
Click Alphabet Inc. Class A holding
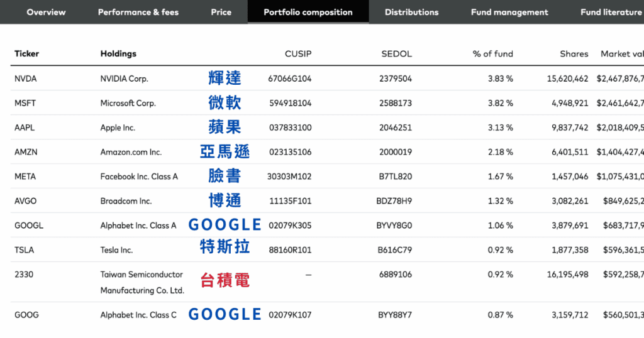[x=138, y=226]
